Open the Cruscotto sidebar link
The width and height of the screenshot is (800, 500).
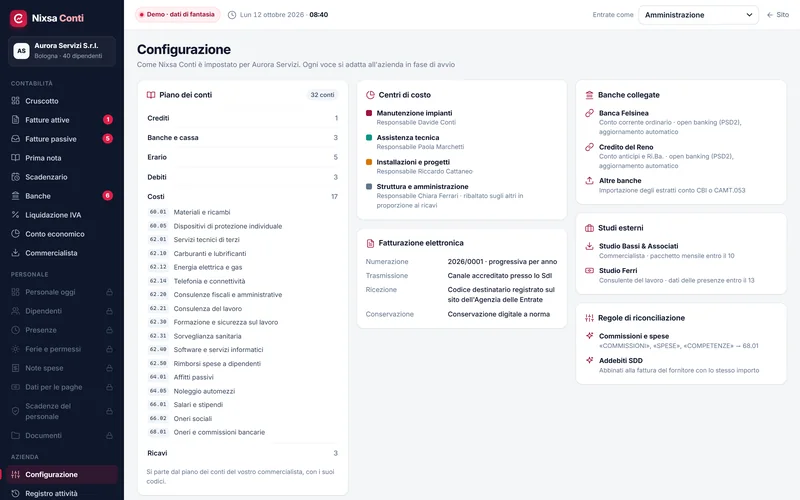pos(62,101)
